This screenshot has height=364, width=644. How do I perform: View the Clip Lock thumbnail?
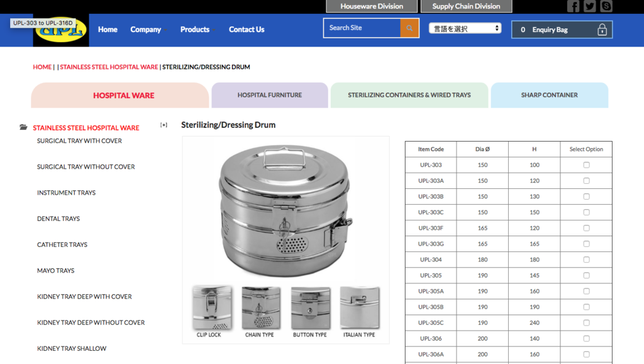(212, 308)
